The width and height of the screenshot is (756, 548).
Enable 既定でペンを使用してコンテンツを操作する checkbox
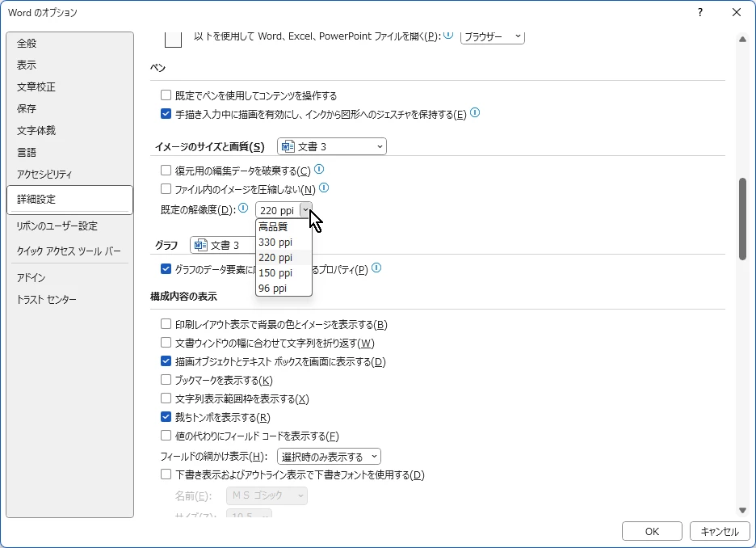click(x=166, y=95)
